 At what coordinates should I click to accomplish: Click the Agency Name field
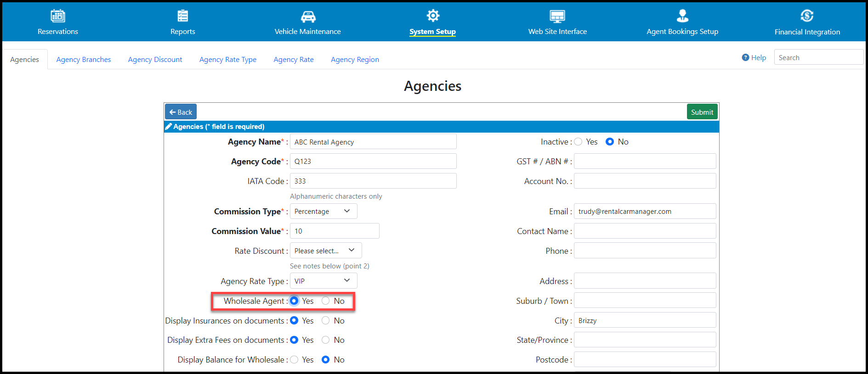(373, 142)
